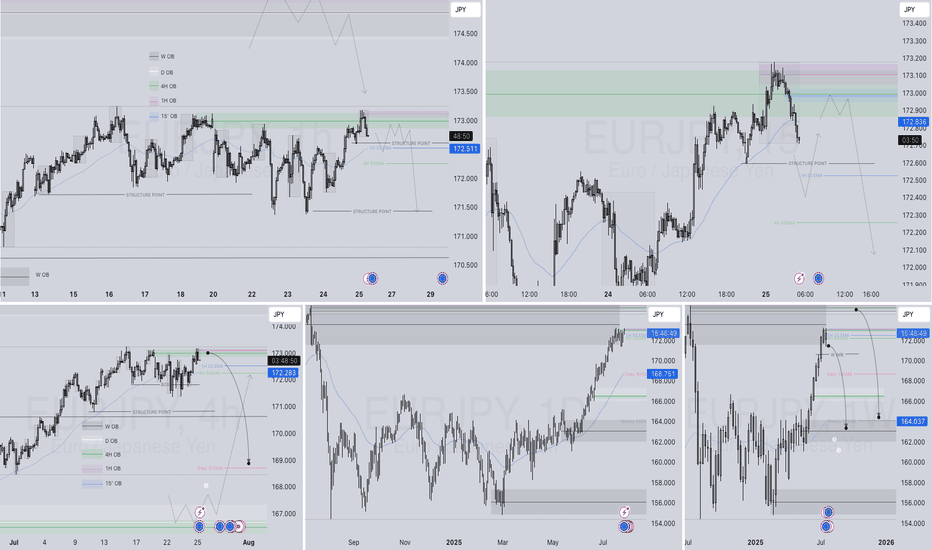
Task: Select the STRUCTURE POINT label on 4h chart
Action: (152, 412)
